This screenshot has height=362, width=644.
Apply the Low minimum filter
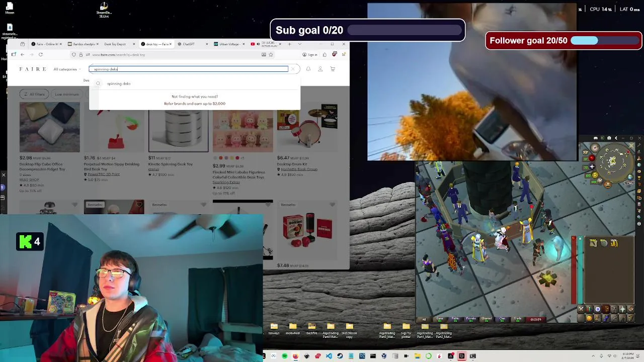click(67, 94)
